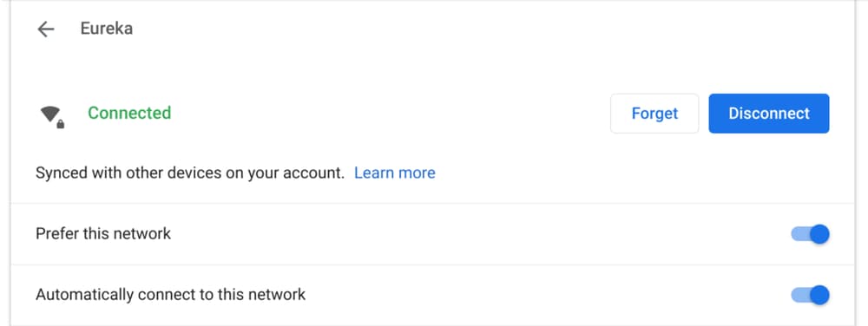Click the blue Disconnect button
Viewport: 868px width, 326px height.
(769, 114)
